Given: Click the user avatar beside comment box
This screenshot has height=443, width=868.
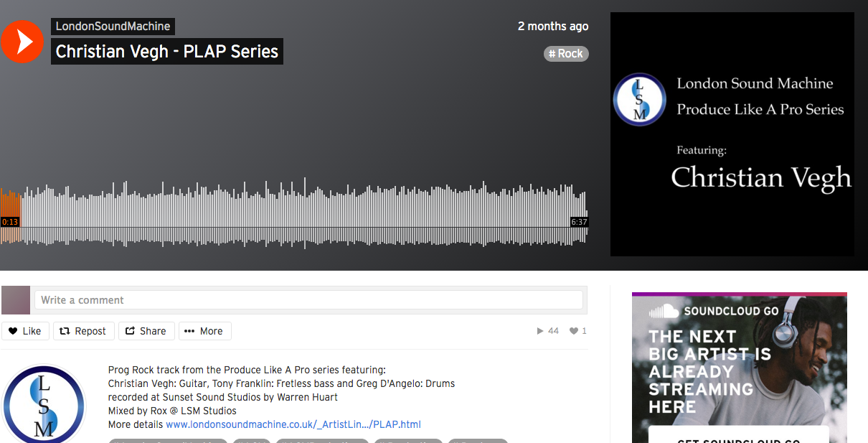Looking at the screenshot, I should tap(16, 300).
